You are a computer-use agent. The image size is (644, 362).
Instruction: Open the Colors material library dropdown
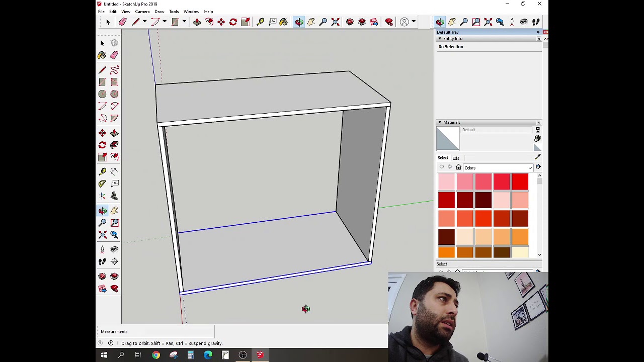pos(498,168)
